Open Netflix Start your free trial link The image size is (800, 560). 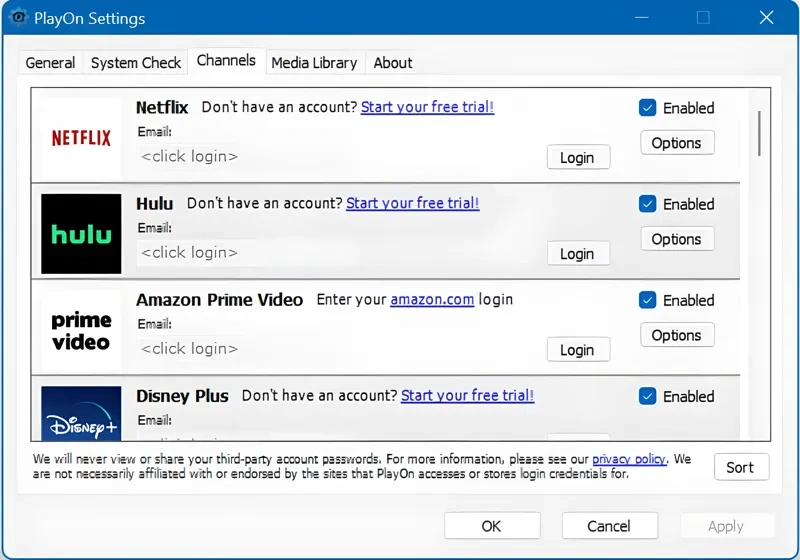tap(427, 107)
